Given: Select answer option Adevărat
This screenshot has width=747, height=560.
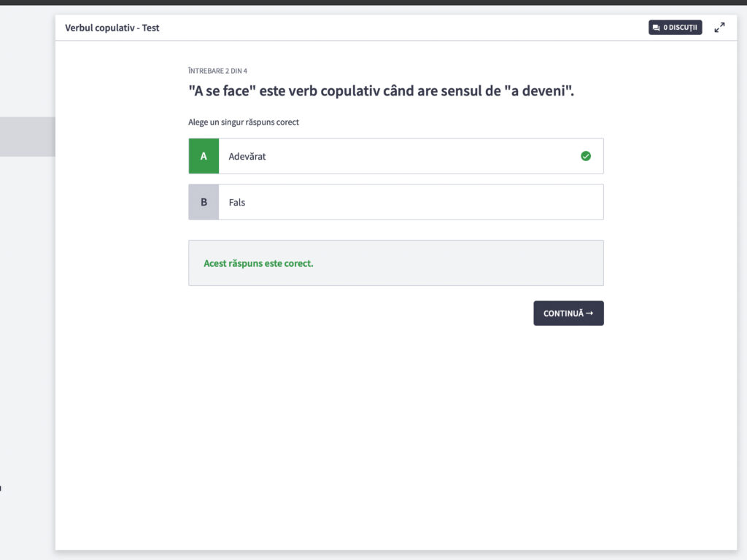Looking at the screenshot, I should (396, 156).
